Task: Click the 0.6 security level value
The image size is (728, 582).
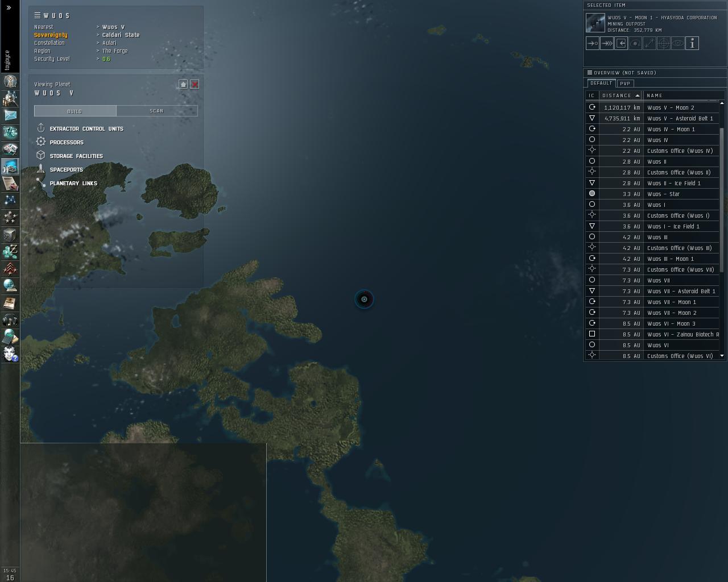Action: pyautogui.click(x=106, y=59)
